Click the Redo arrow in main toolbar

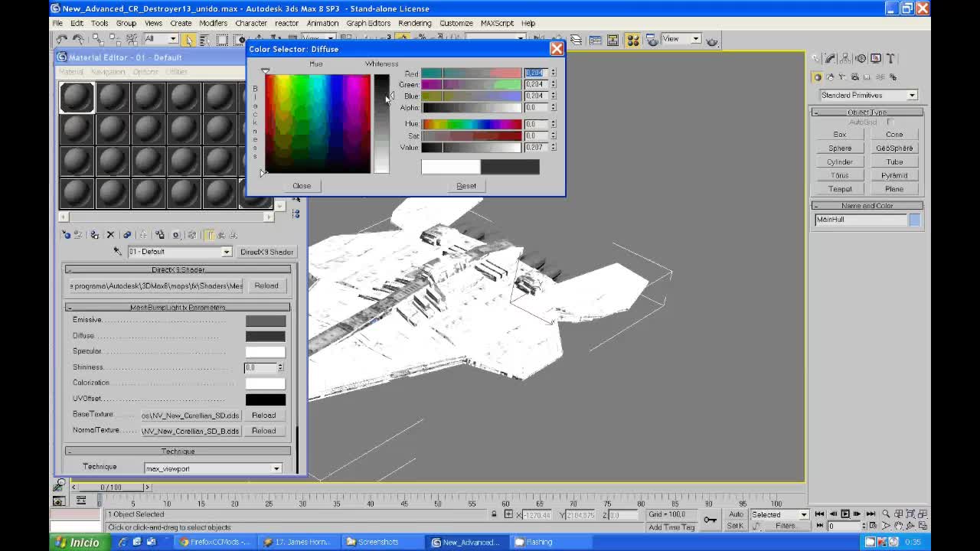(77, 40)
